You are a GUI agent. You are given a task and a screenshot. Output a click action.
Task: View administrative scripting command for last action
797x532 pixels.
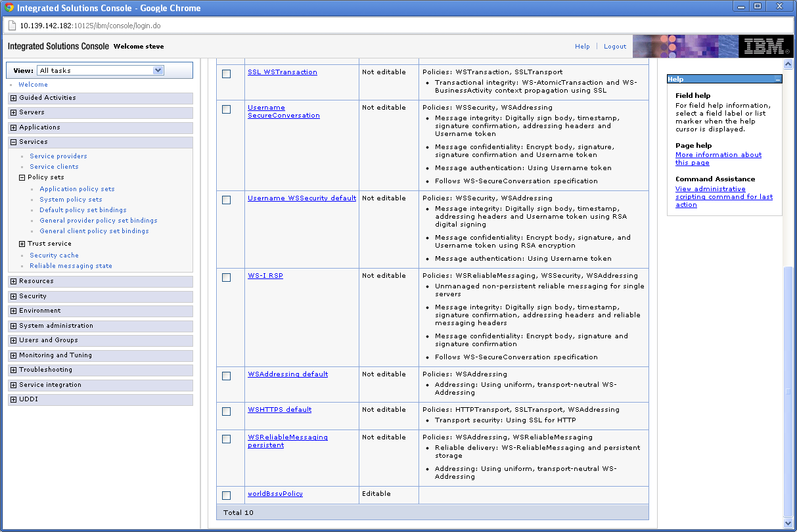click(724, 197)
